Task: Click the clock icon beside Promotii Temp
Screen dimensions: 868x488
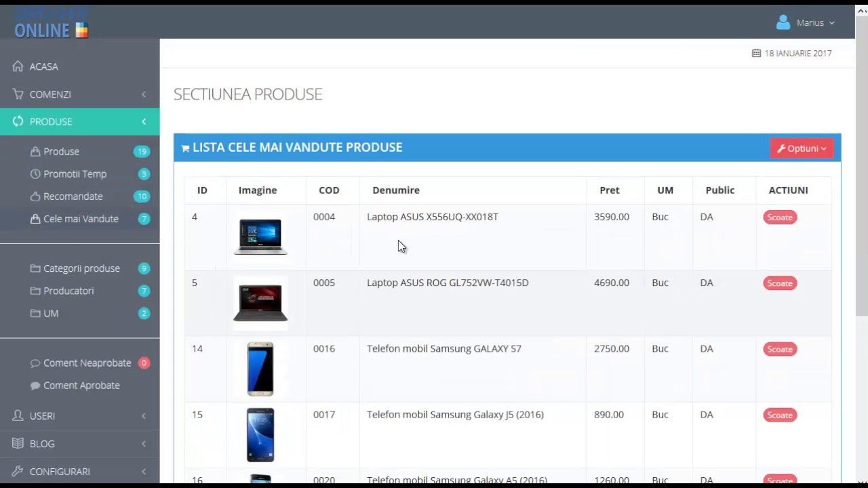Action: point(35,174)
